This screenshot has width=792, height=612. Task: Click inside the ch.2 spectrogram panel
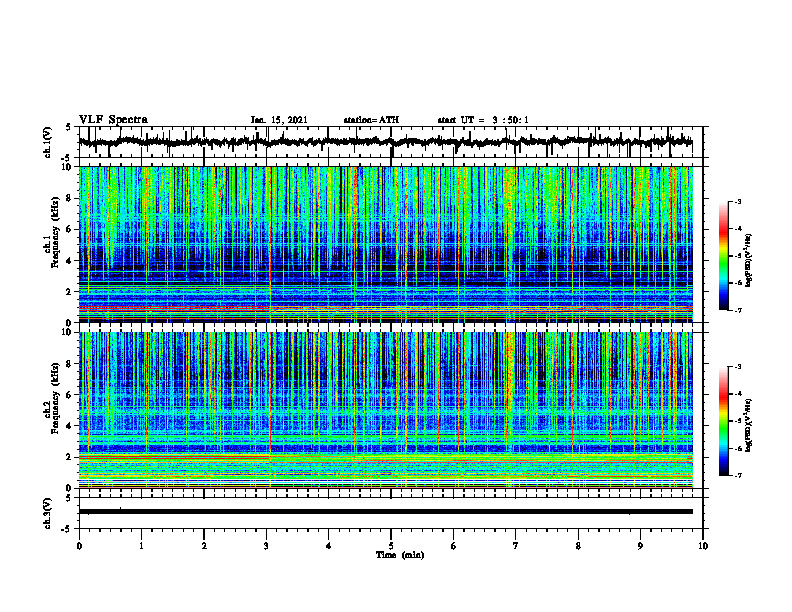385,410
